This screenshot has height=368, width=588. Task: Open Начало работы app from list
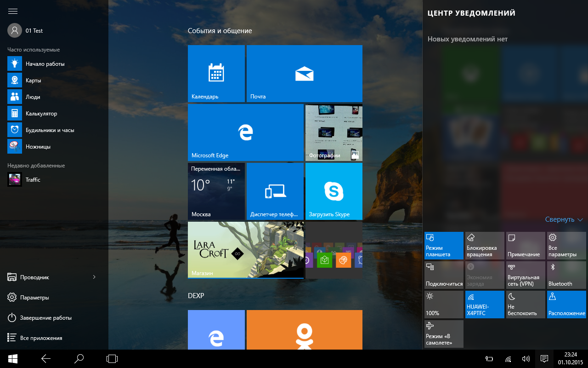tap(54, 64)
